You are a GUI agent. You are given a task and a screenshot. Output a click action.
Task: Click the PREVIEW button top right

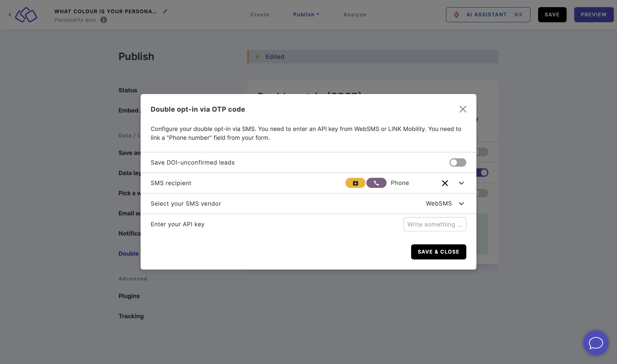(594, 14)
